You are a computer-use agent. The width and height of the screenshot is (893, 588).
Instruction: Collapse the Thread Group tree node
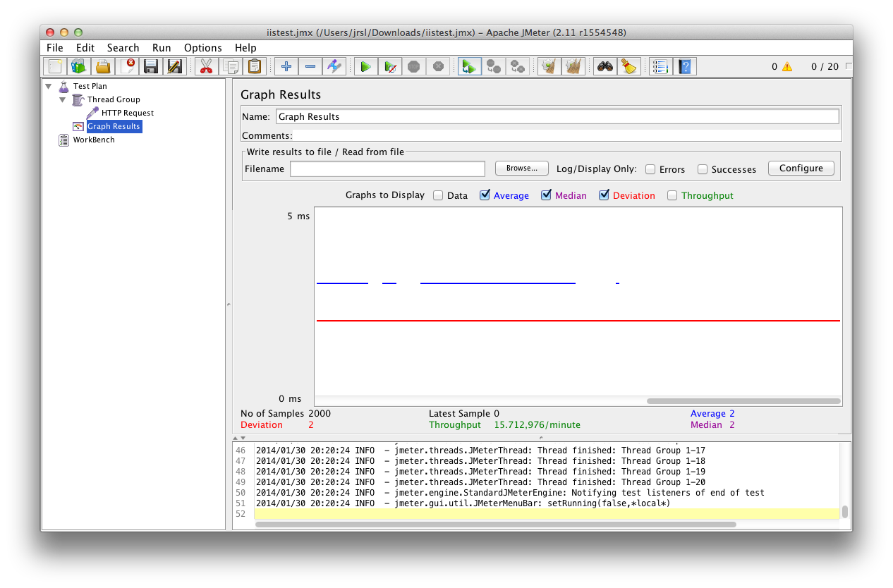coord(62,99)
